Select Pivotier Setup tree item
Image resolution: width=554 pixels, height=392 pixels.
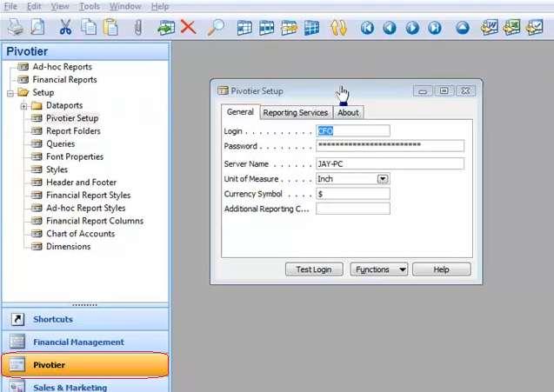pyautogui.click(x=72, y=118)
